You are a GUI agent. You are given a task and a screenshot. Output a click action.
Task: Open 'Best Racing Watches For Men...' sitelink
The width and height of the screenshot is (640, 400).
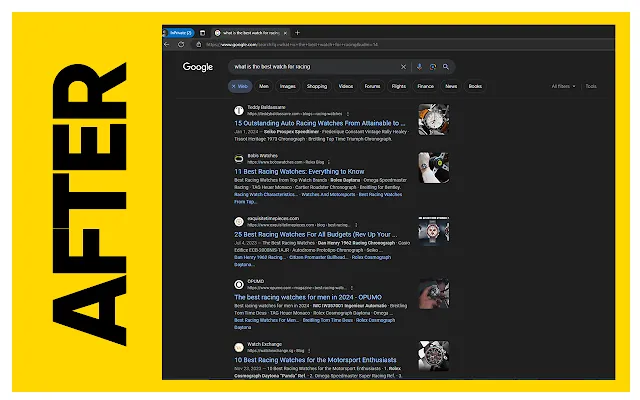coord(267,320)
